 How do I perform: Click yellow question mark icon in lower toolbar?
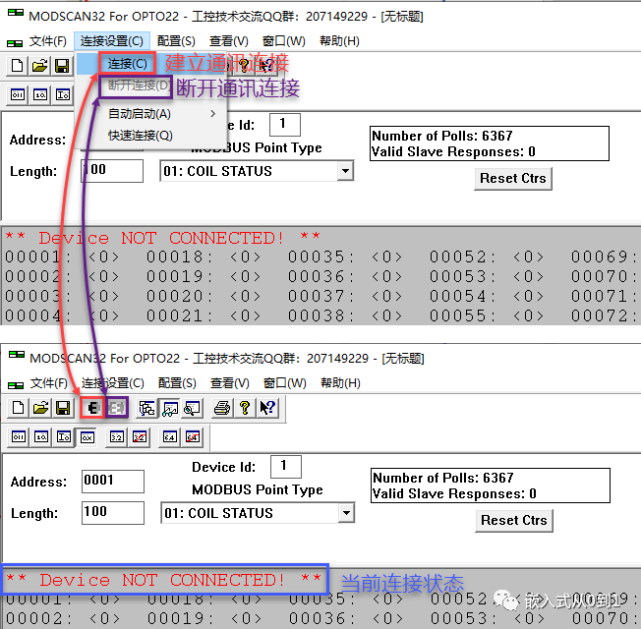tap(245, 408)
